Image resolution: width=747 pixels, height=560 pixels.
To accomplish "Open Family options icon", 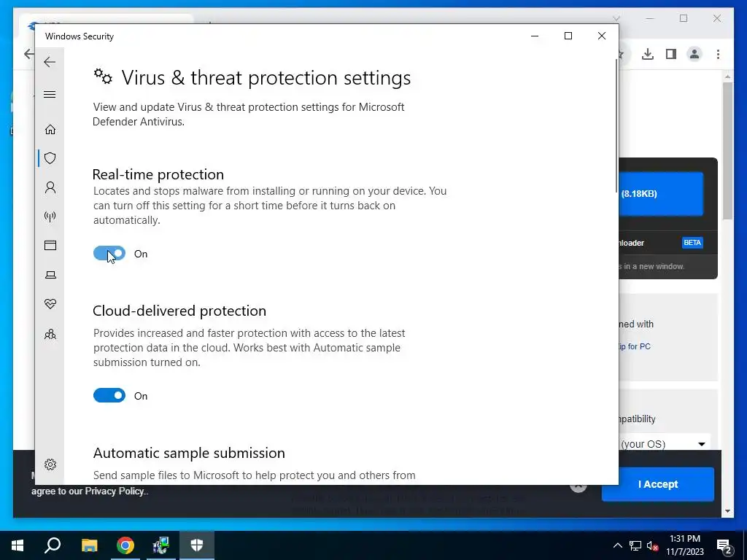I will [50, 334].
